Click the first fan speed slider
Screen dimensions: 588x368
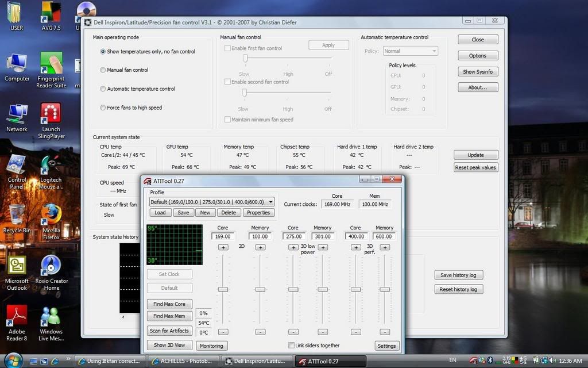pyautogui.click(x=245, y=58)
